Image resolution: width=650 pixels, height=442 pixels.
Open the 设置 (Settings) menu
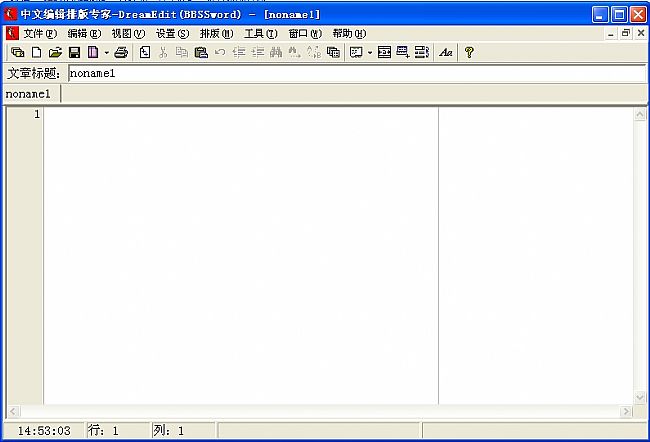pyautogui.click(x=172, y=33)
